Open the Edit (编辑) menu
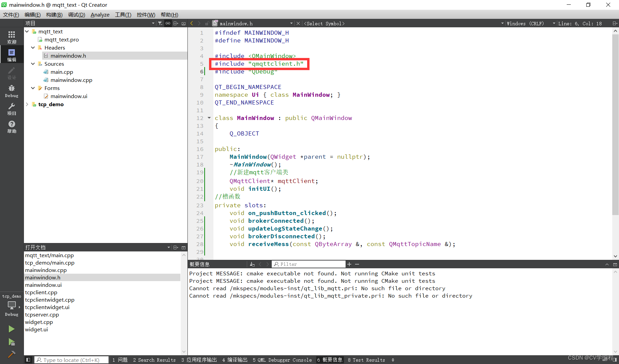 point(33,14)
